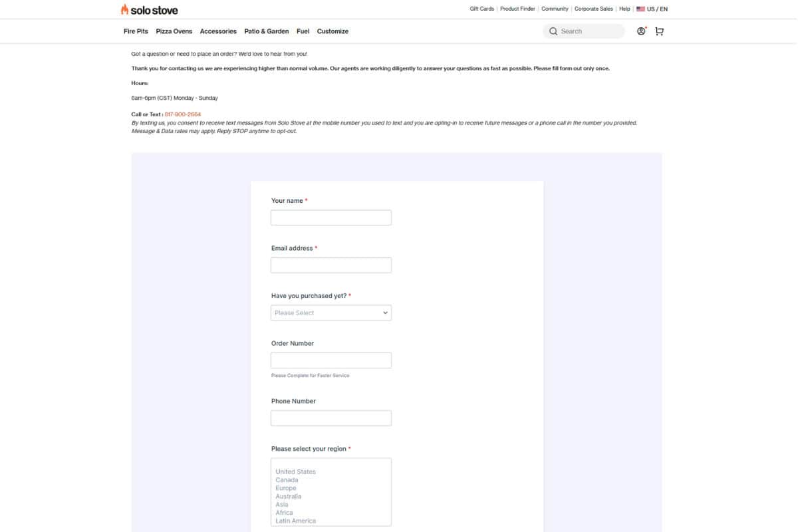This screenshot has width=798, height=532.
Task: Open the 'Have you purchased yet?' dropdown
Action: 331,313
